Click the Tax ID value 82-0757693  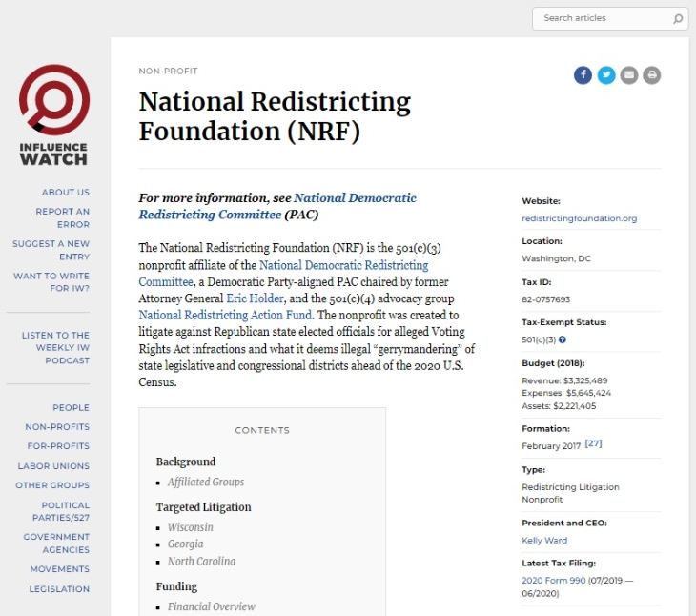pos(546,299)
